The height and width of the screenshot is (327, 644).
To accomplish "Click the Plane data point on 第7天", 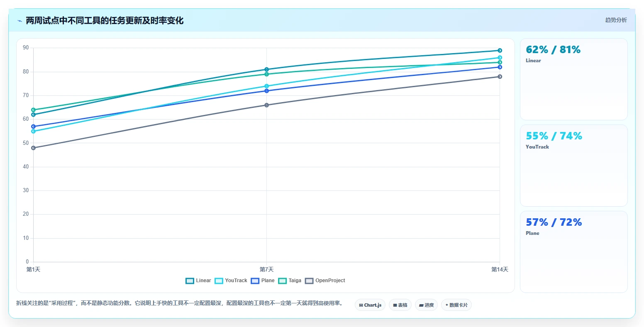I will (266, 91).
